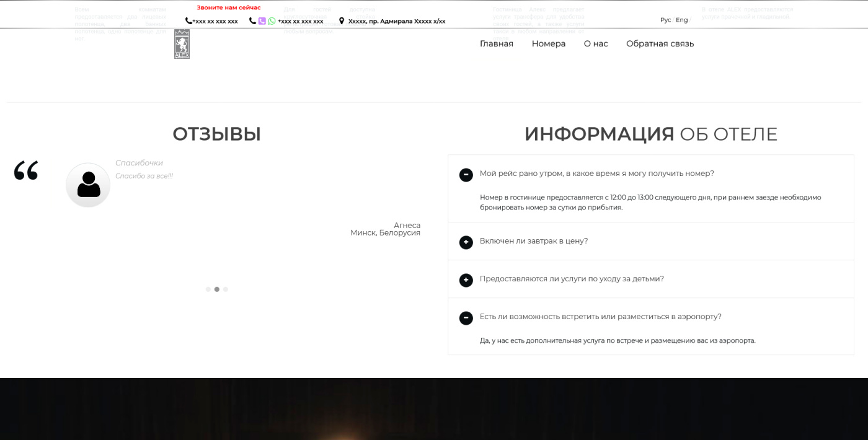Switch language to Рус
The height and width of the screenshot is (440, 868).
665,20
